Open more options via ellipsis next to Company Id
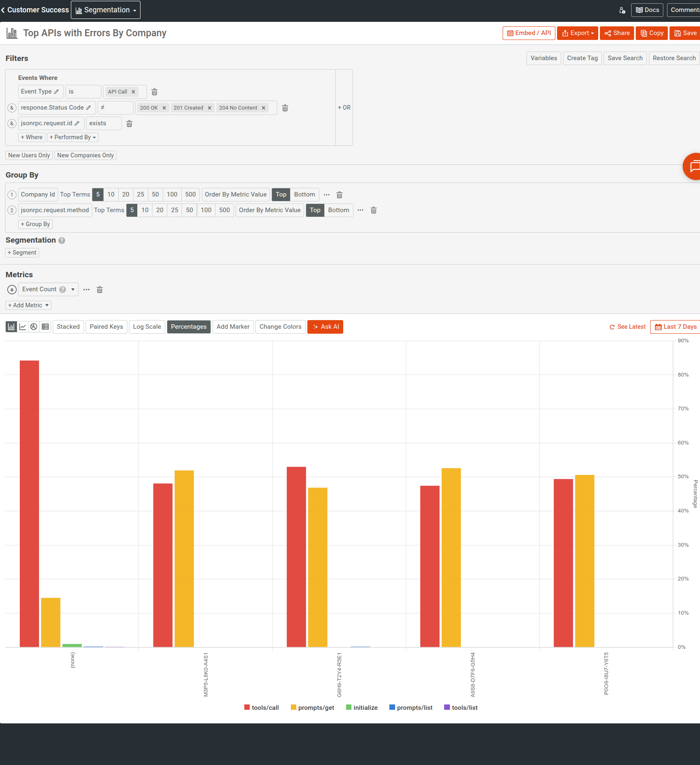The image size is (700, 765). [x=326, y=194]
